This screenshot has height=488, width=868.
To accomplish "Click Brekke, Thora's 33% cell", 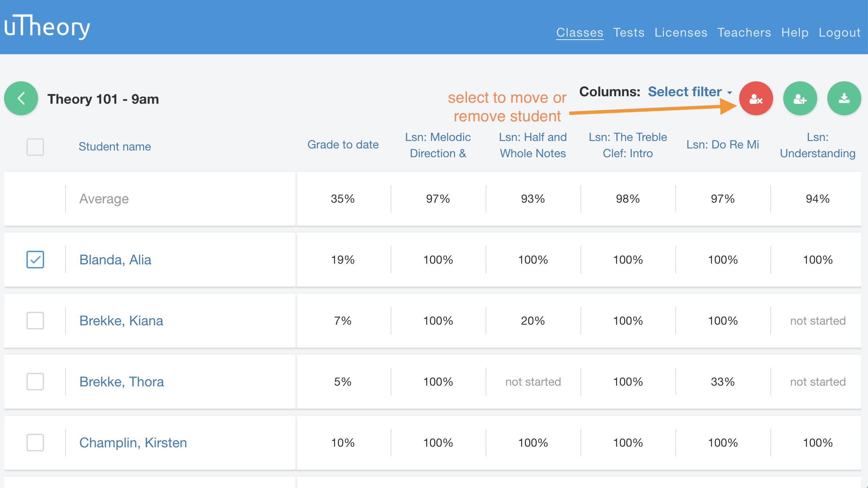I will [x=723, y=382].
